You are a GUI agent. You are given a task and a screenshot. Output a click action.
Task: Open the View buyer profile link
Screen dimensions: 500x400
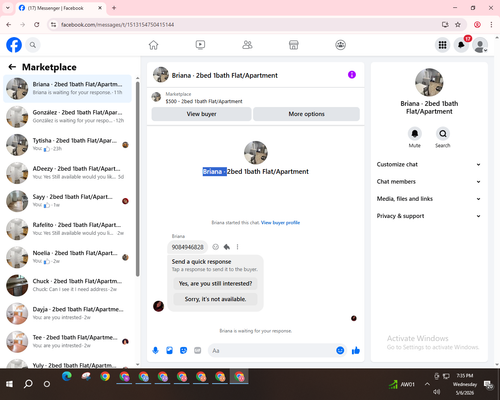[x=280, y=223]
